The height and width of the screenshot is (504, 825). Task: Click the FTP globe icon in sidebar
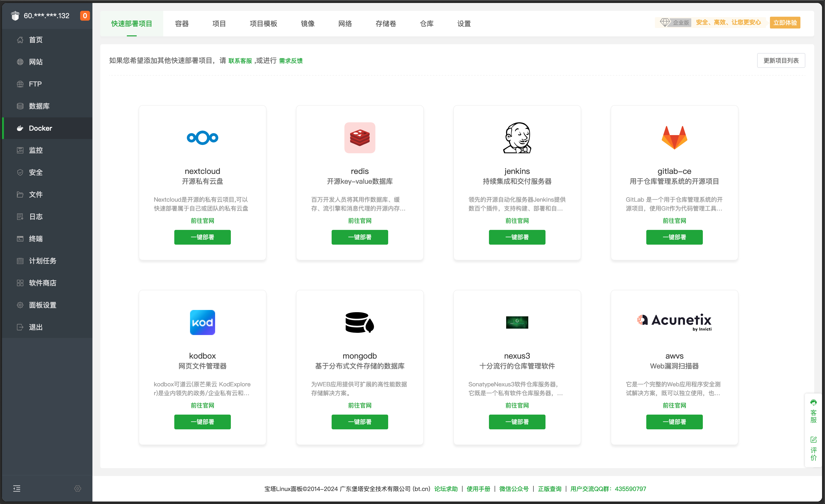coord(20,84)
